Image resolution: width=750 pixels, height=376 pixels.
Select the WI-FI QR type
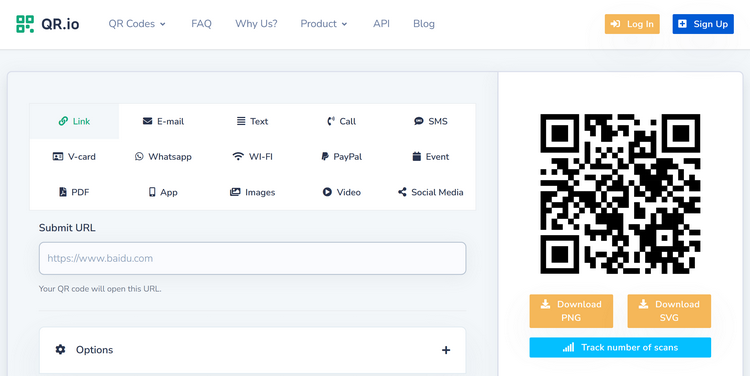253,157
